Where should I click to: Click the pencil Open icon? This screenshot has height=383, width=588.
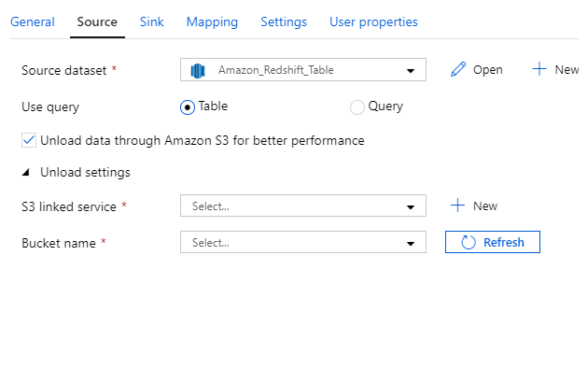click(x=457, y=70)
